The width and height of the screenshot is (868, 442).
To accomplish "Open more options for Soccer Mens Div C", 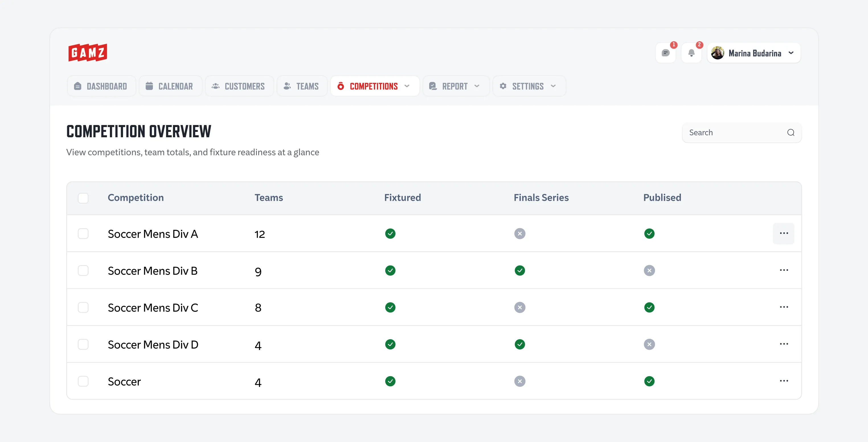I will 783,307.
